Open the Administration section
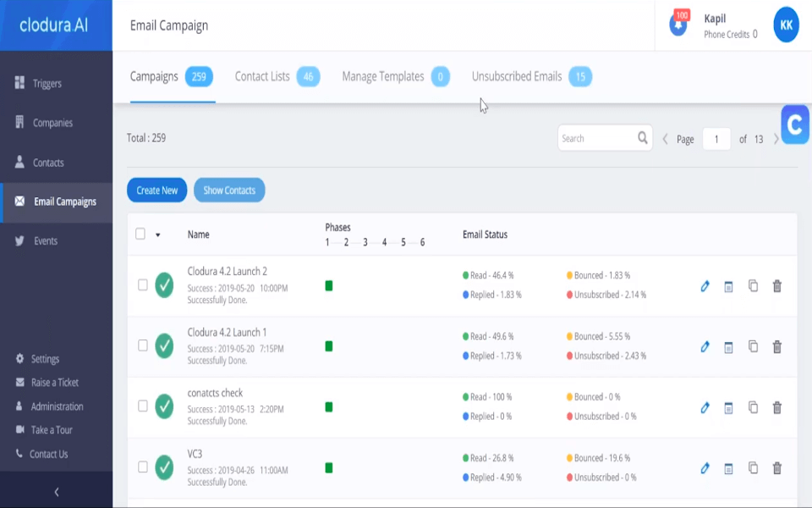Image resolution: width=812 pixels, height=508 pixels. tap(49, 406)
